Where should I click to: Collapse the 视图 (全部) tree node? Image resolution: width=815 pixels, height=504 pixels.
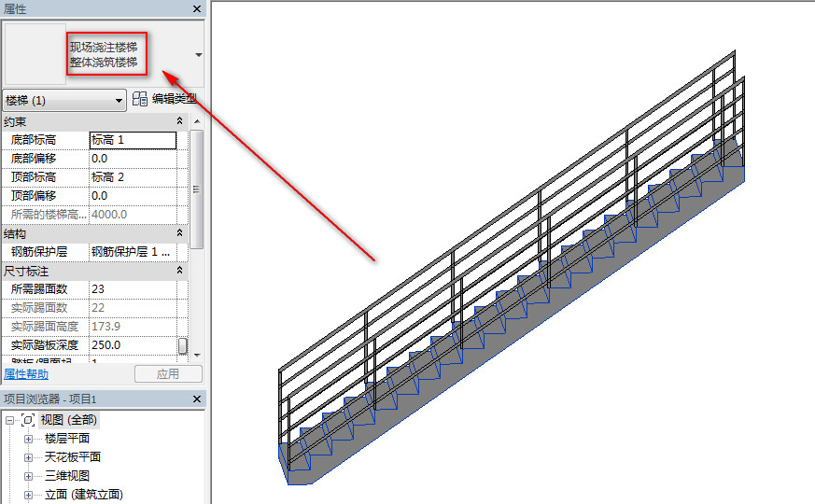(x=10, y=420)
